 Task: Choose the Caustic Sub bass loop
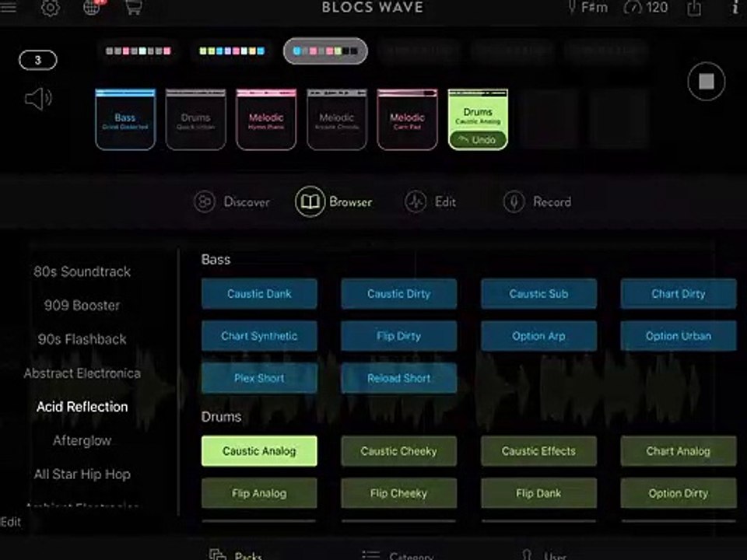point(538,294)
